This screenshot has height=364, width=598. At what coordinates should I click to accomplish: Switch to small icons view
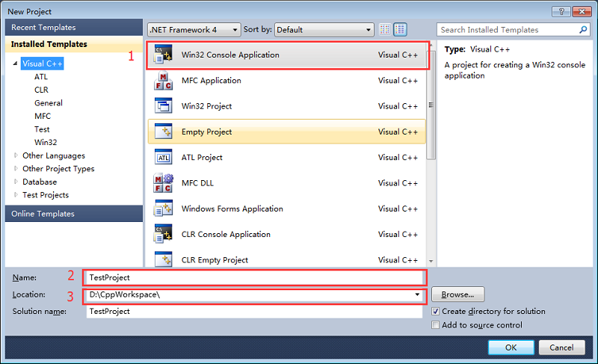385,30
